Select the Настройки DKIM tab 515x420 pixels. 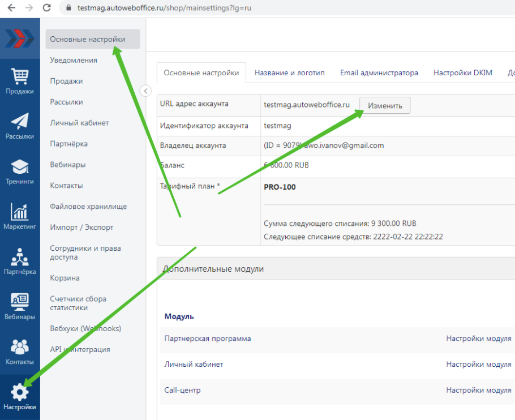pos(462,73)
